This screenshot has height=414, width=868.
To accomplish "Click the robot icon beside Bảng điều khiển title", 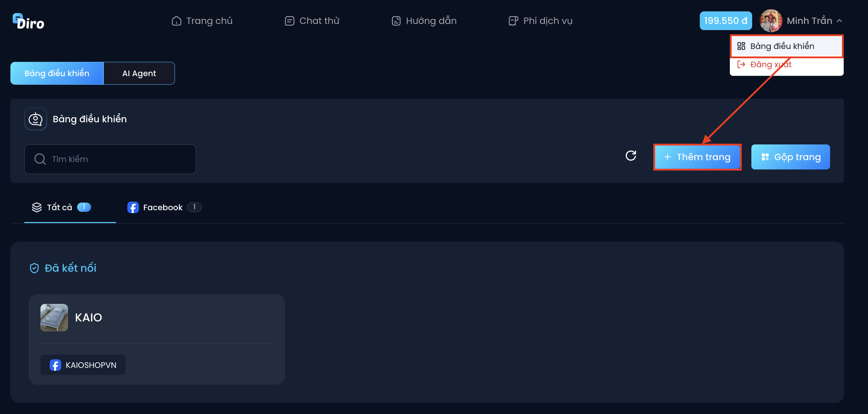I will (36, 119).
